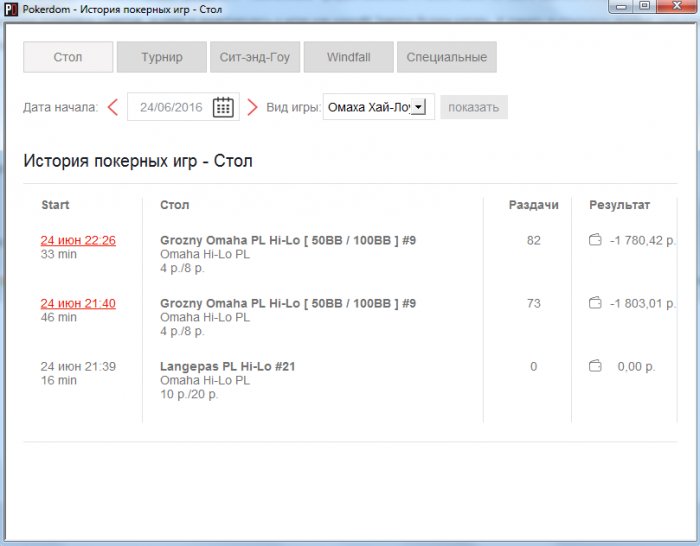Open the Windfall tab
Screen dimensions: 700x546
(349, 57)
